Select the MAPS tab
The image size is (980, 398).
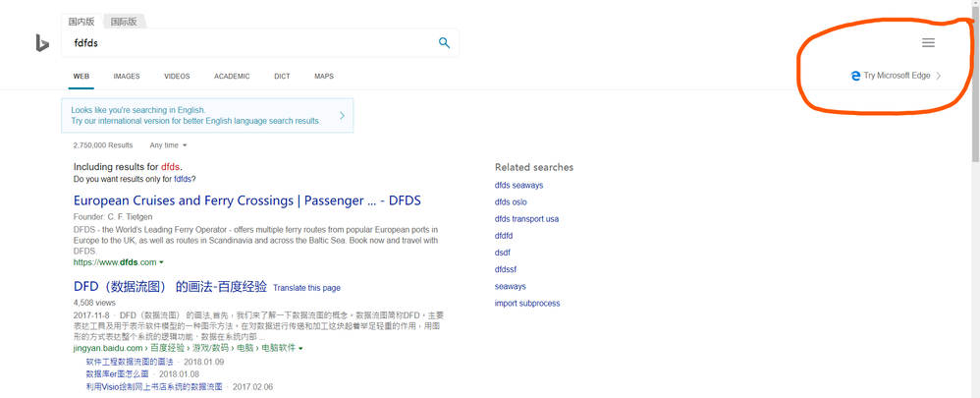324,77
